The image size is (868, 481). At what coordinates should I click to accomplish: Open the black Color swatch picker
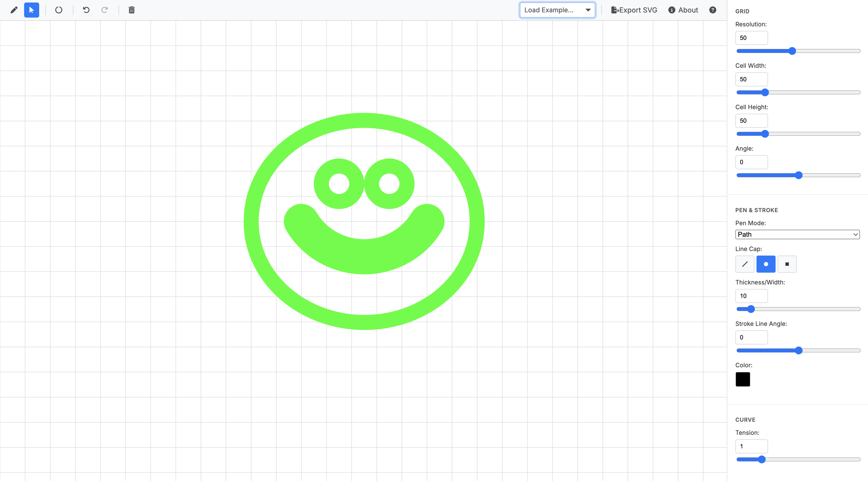[743, 379]
